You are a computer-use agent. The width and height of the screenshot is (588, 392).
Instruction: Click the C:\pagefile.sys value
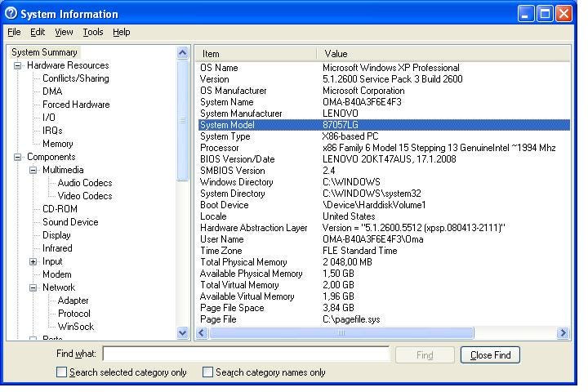pyautogui.click(x=351, y=319)
